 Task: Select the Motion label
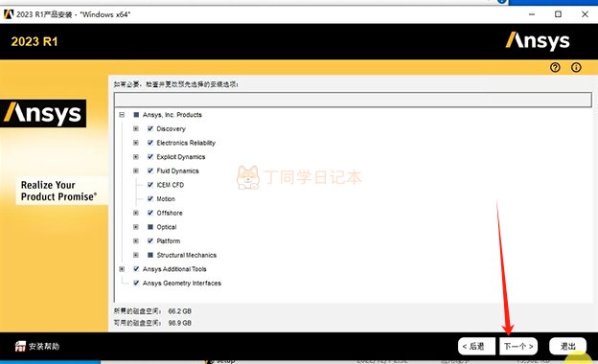coord(166,199)
